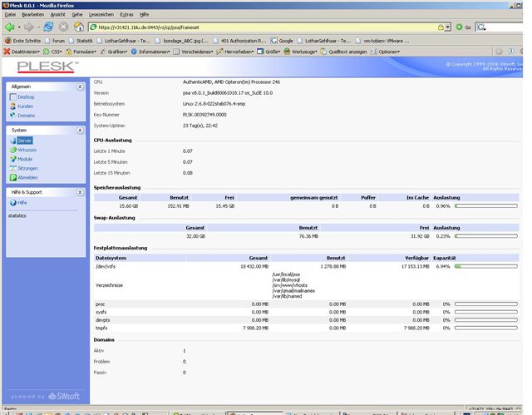Open the 401 Authorization bookmark
Image resolution: width=532 pixels, height=415 pixels.
pos(239,41)
